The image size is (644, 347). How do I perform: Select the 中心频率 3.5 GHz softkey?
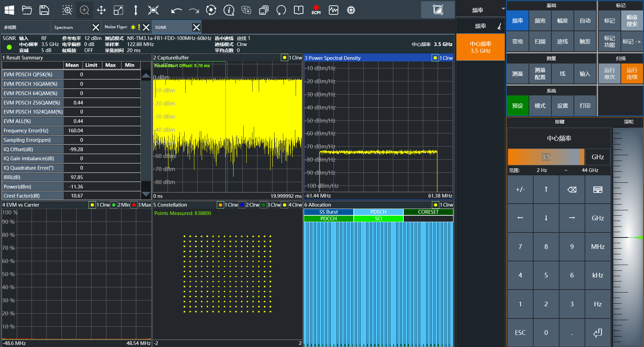481,47
